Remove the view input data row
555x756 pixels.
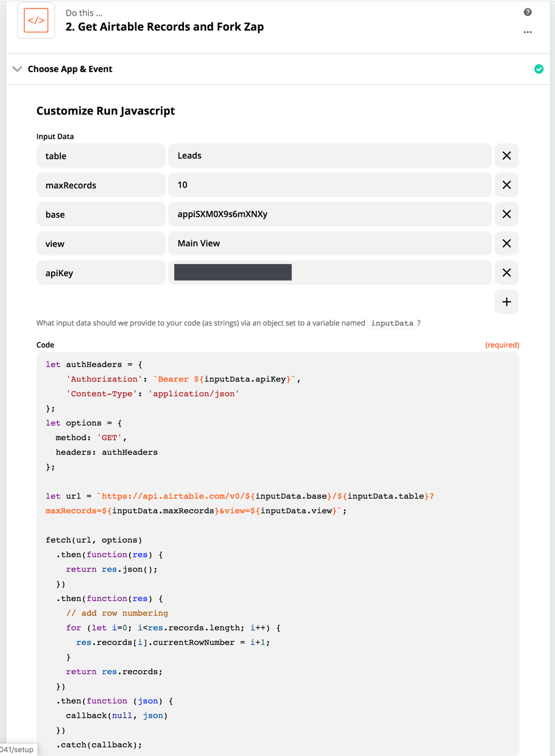pos(506,243)
